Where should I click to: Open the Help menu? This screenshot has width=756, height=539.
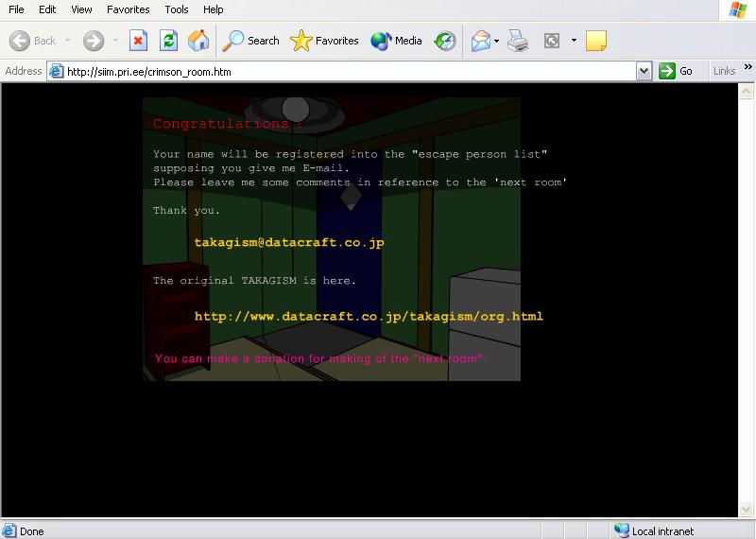pyautogui.click(x=214, y=9)
